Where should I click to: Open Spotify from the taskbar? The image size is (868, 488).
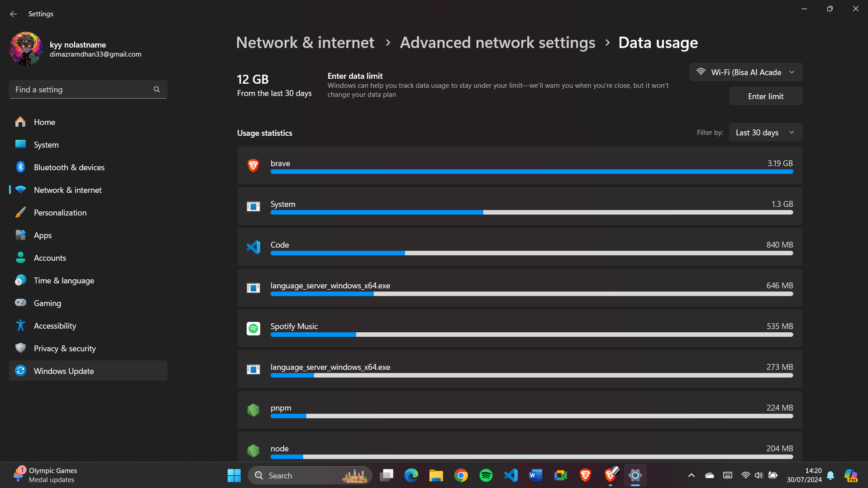pyautogui.click(x=486, y=475)
